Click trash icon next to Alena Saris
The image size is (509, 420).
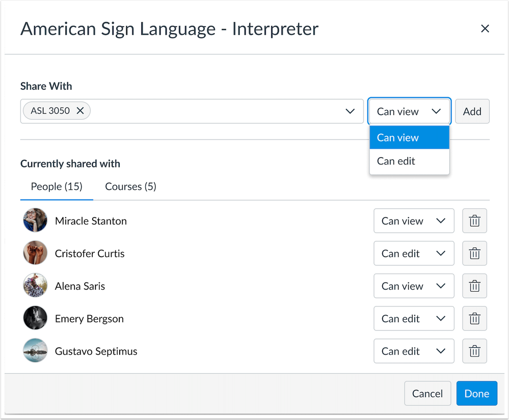click(x=474, y=286)
